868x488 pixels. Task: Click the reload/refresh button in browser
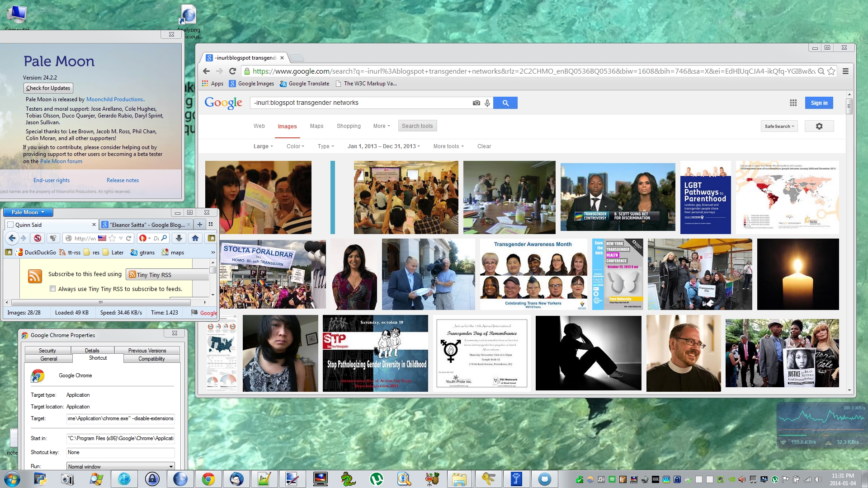(232, 71)
